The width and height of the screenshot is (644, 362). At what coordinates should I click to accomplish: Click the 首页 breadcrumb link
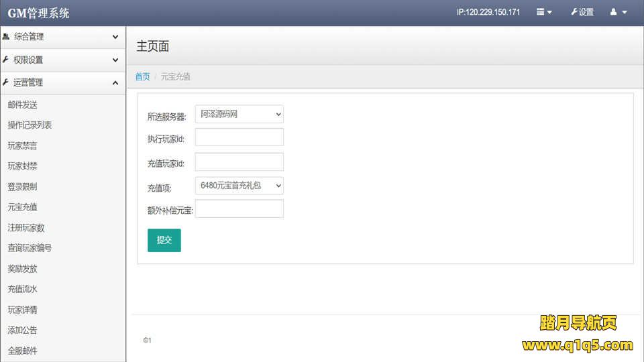click(142, 76)
